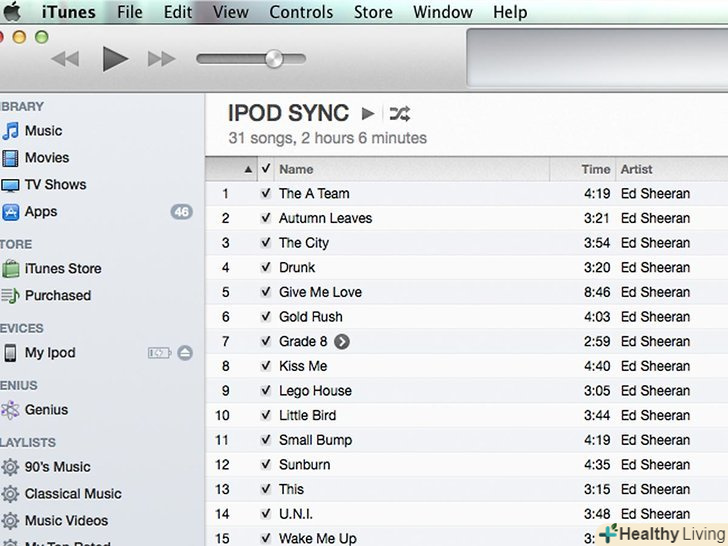This screenshot has width=728, height=546.
Task: Uncheck Grade 8 song
Action: pos(266,341)
